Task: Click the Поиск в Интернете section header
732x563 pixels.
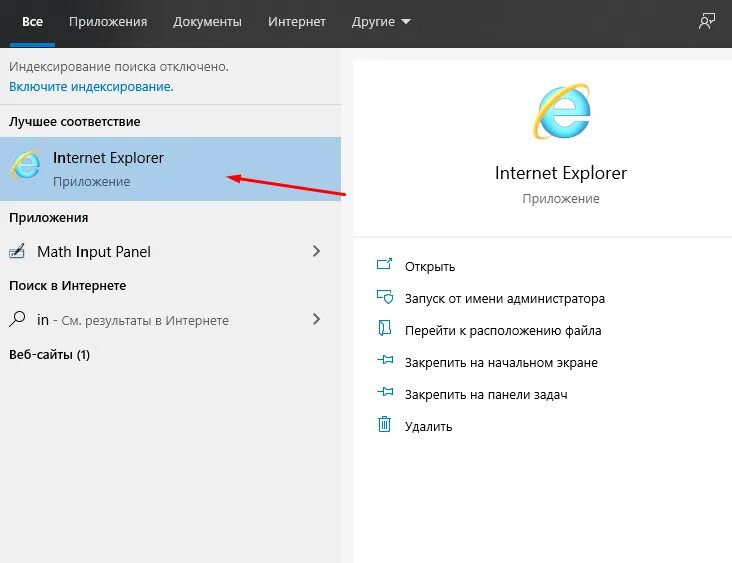Action: [x=68, y=286]
